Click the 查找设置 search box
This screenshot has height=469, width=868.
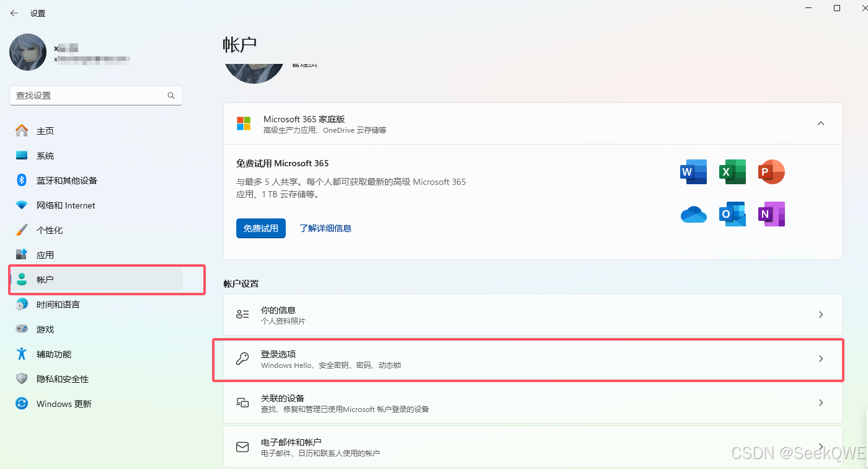(x=96, y=96)
